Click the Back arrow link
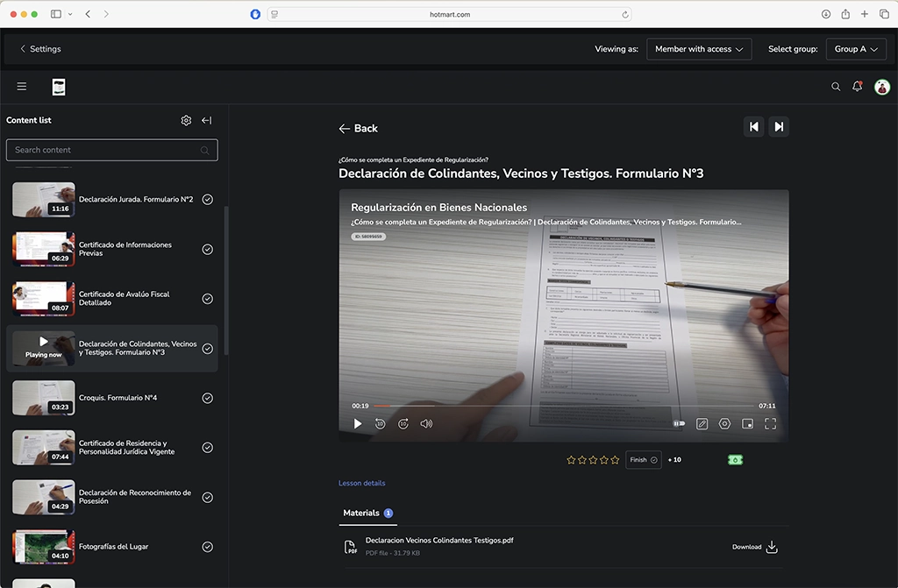Screen dimensions: 898x588 358,128
